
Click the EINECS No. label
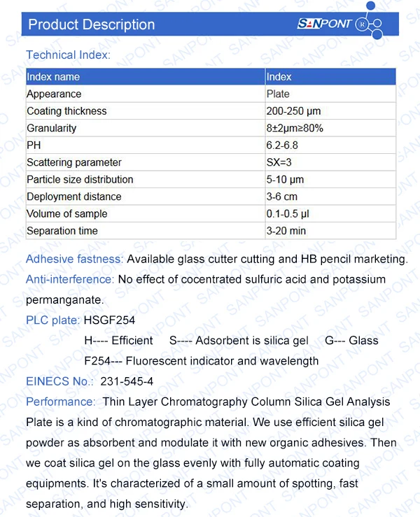click(x=59, y=381)
